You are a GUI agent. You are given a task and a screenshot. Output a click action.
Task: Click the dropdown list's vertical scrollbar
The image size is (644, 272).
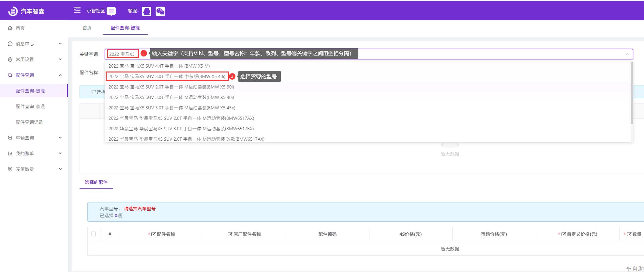click(632, 93)
